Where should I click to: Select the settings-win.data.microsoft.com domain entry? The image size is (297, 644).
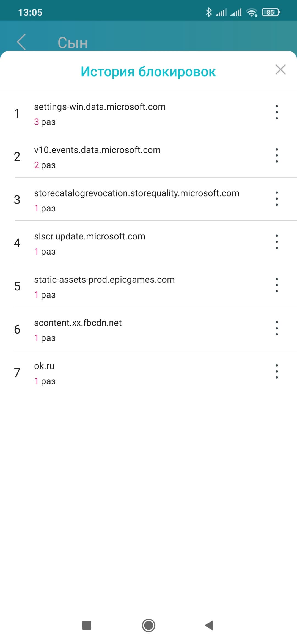pyautogui.click(x=100, y=107)
